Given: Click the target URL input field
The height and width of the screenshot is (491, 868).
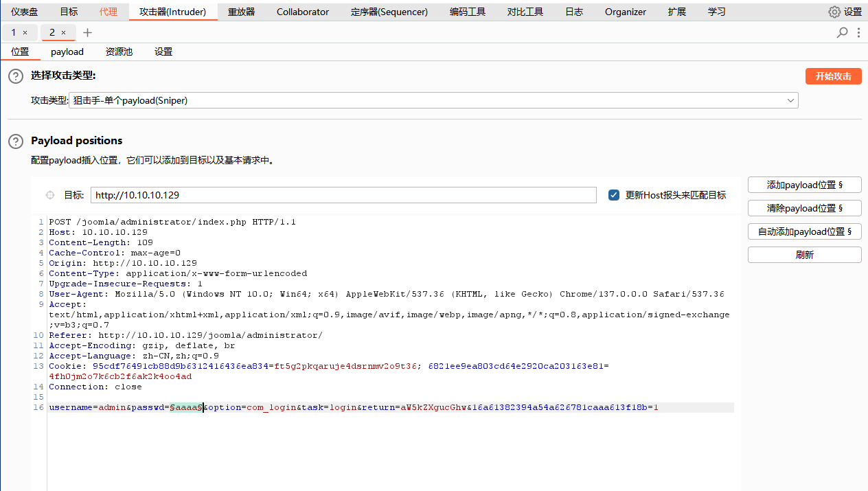Looking at the screenshot, I should (343, 195).
